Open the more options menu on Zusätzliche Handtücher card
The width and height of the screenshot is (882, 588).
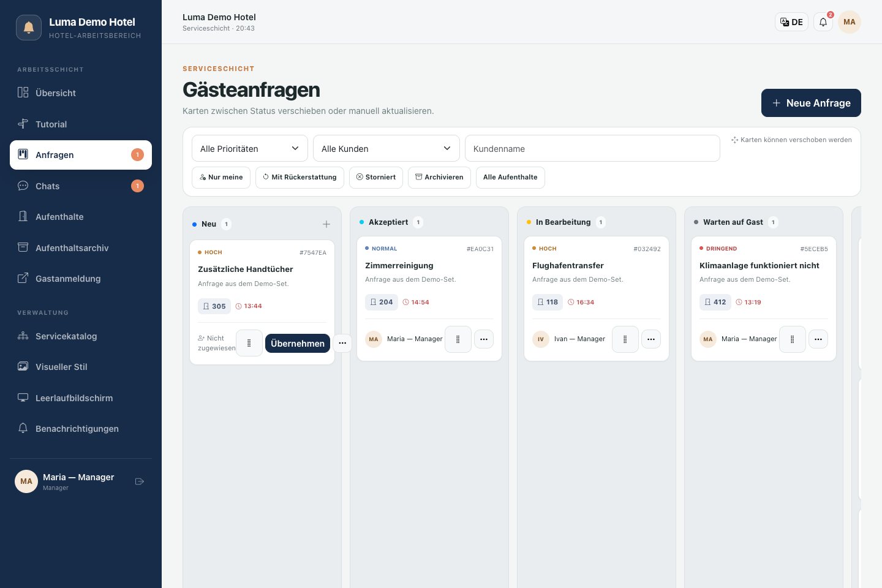click(x=342, y=343)
